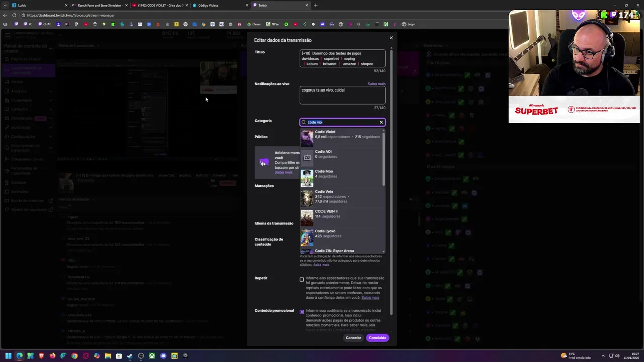644x362 pixels.
Task: Click the Título text box
Action: click(x=343, y=58)
